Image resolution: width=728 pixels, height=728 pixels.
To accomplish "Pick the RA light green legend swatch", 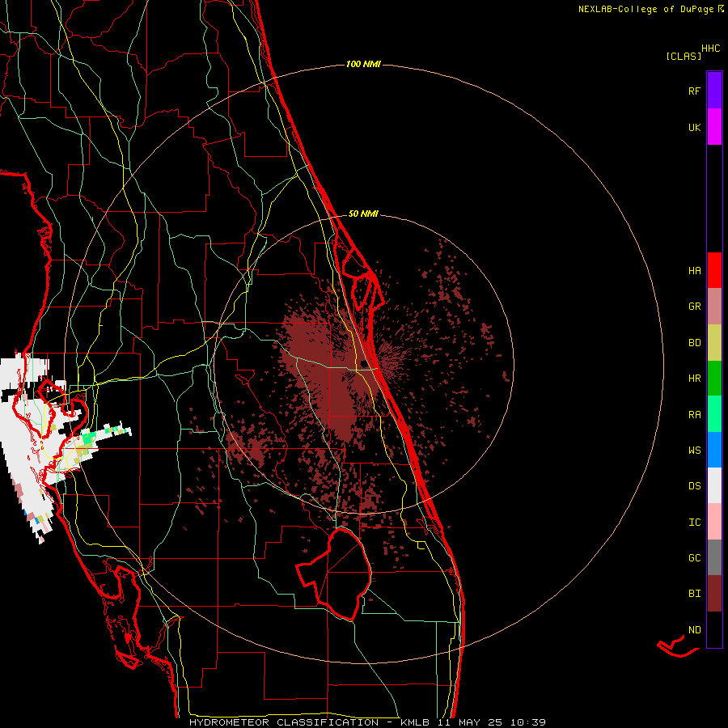I will 714,414.
